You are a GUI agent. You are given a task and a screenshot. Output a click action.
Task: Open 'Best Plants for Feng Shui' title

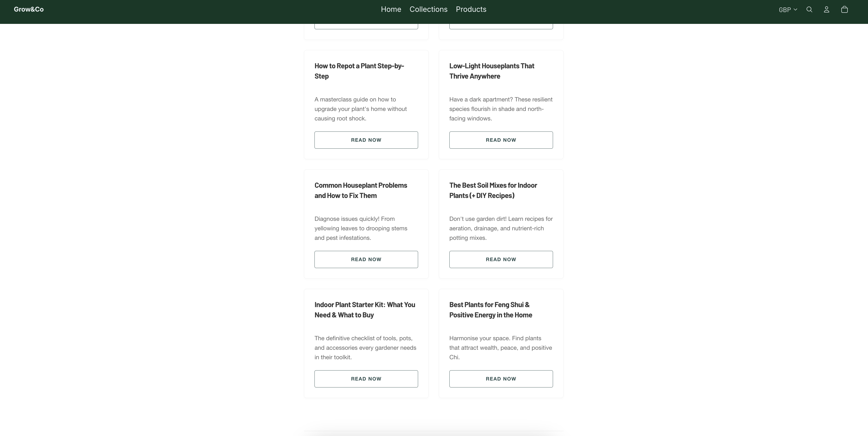pyautogui.click(x=490, y=310)
